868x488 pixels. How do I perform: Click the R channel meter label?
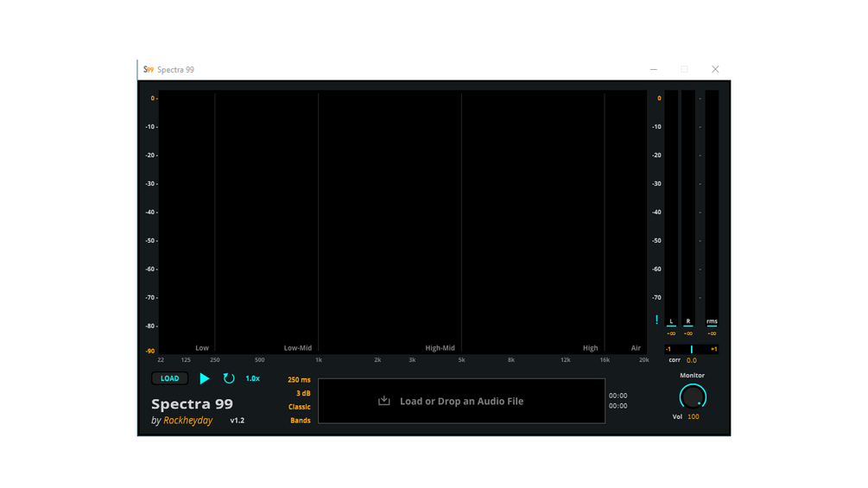pyautogui.click(x=688, y=321)
